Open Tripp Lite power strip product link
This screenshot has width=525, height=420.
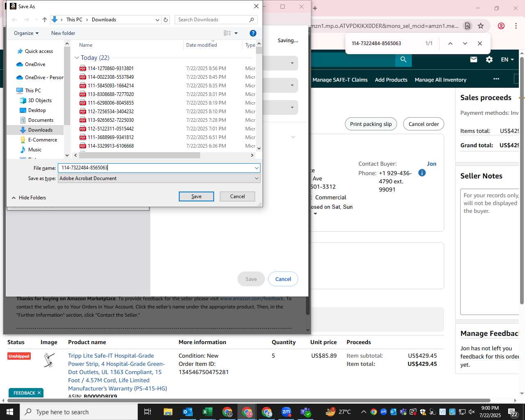tap(117, 372)
